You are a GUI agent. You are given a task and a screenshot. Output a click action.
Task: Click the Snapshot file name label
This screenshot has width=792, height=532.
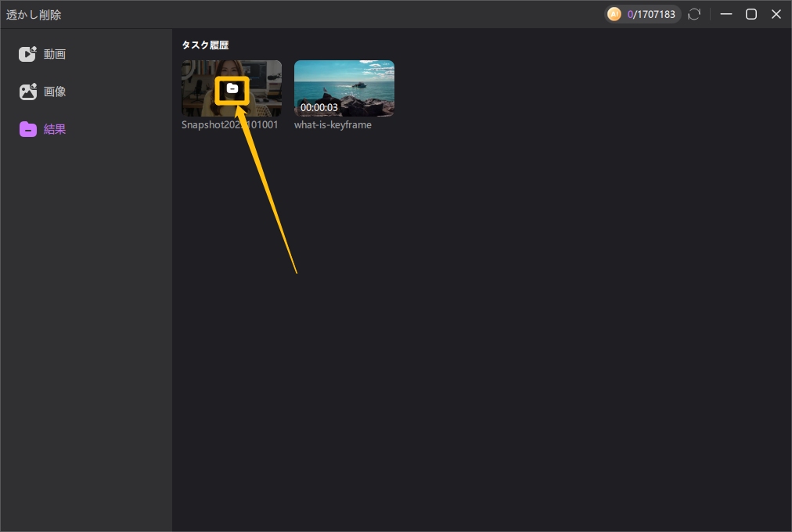tap(229, 125)
